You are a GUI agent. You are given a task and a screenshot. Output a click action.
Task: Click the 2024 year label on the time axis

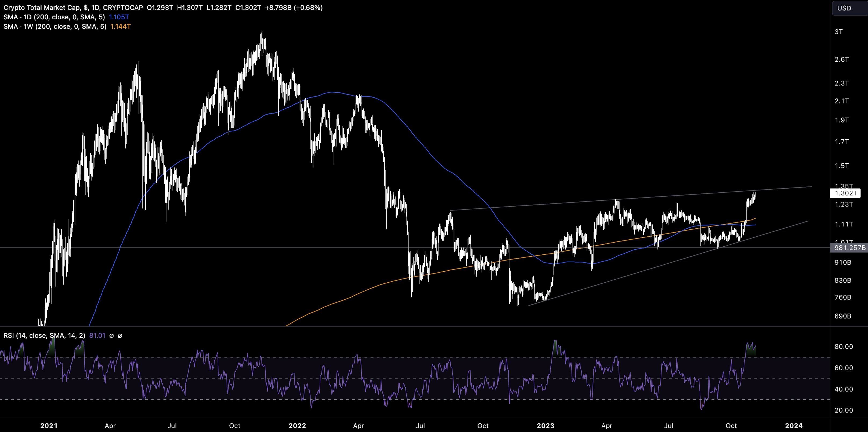click(794, 426)
